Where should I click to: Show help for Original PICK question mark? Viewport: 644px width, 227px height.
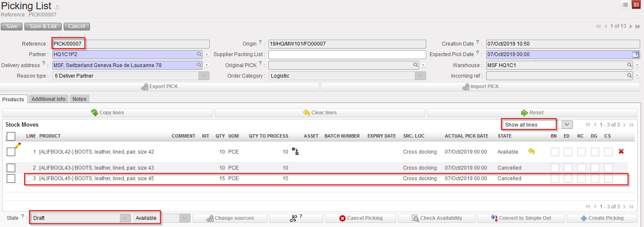260,64
